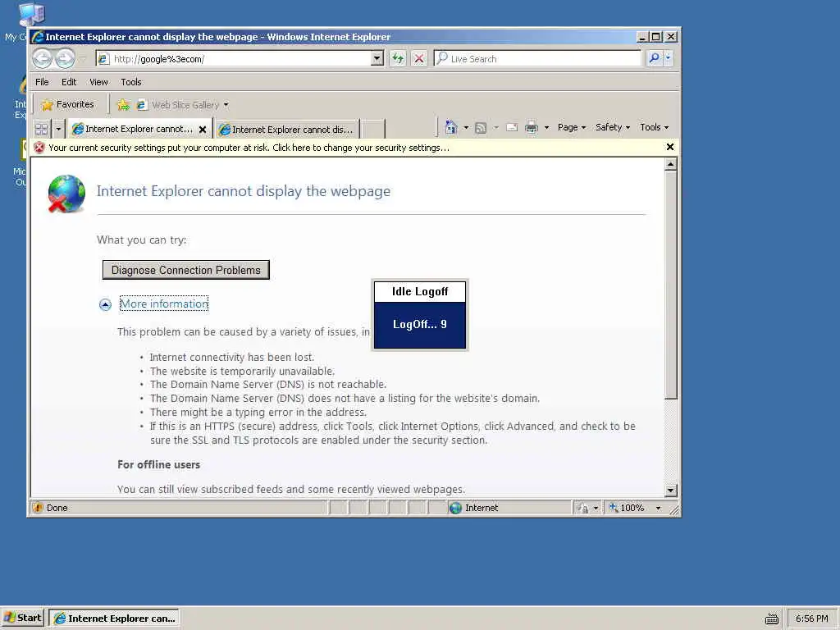Click the IE logo in title bar
Image resolution: width=840 pixels, height=630 pixels.
(38, 37)
